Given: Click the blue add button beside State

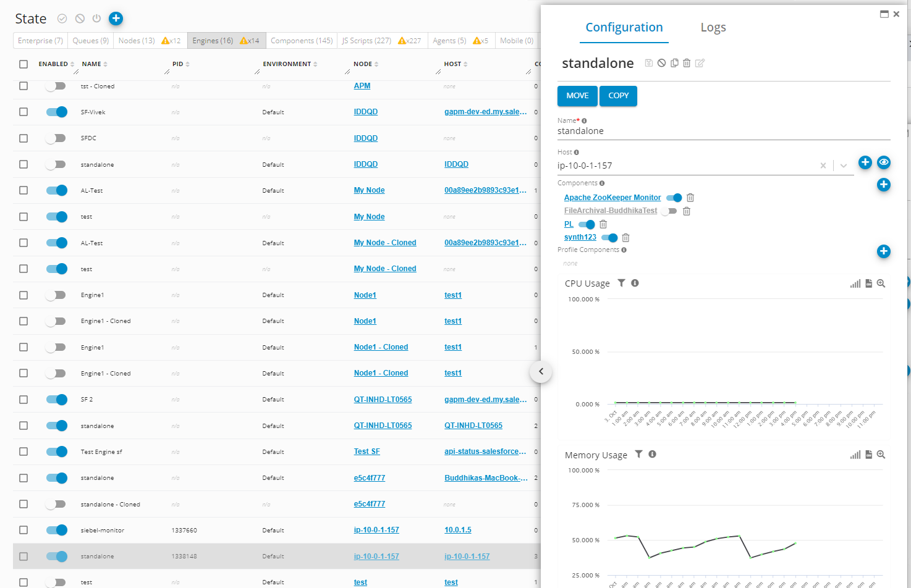Looking at the screenshot, I should (x=116, y=19).
